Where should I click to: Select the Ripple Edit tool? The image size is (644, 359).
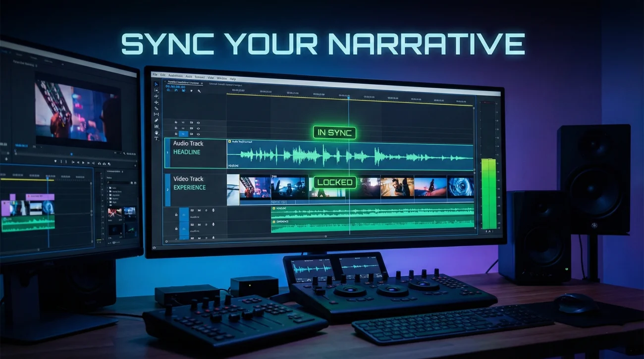156,96
